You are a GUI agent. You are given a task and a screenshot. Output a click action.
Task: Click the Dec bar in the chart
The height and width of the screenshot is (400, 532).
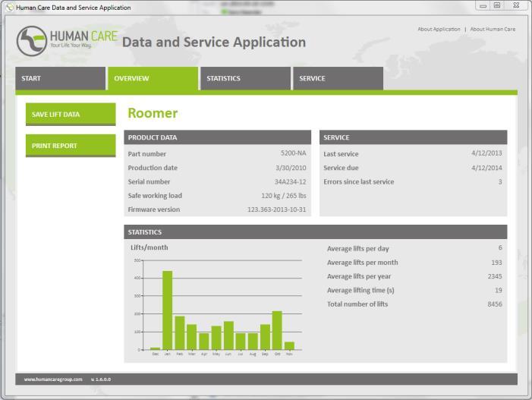point(156,348)
